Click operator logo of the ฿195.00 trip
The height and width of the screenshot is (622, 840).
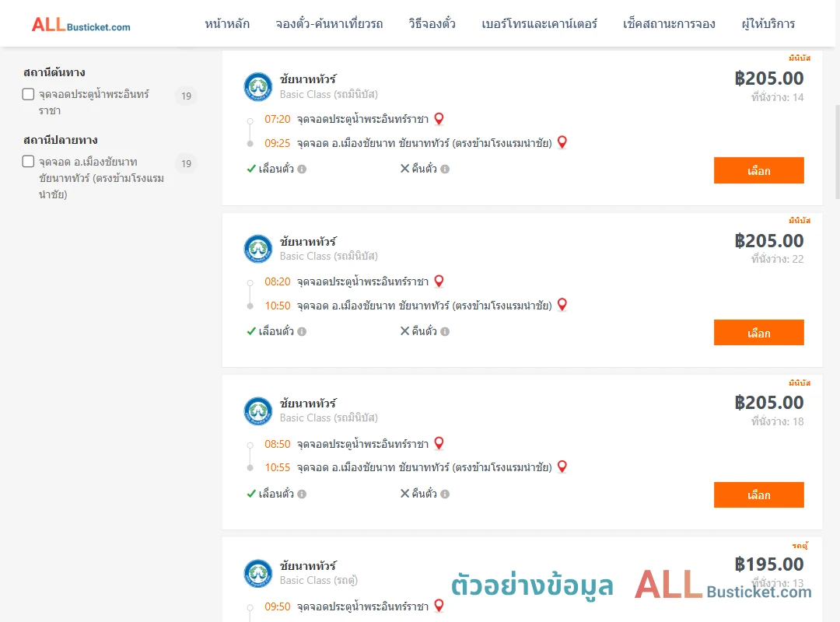(x=257, y=573)
